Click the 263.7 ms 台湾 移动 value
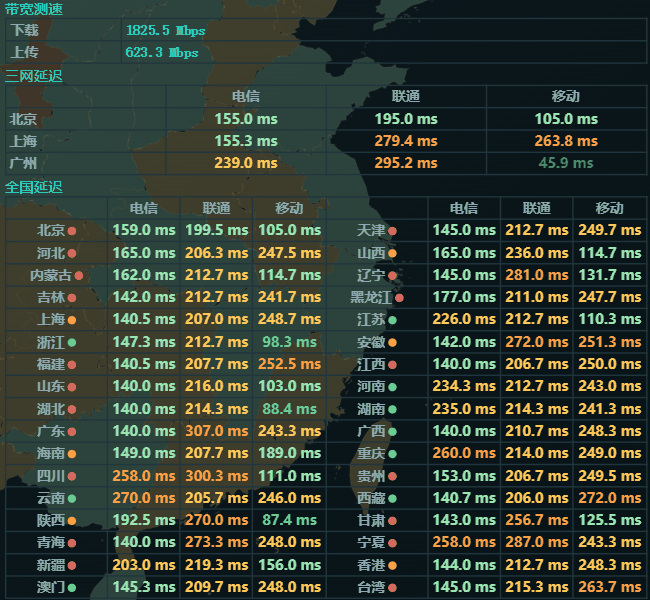 tap(610, 587)
